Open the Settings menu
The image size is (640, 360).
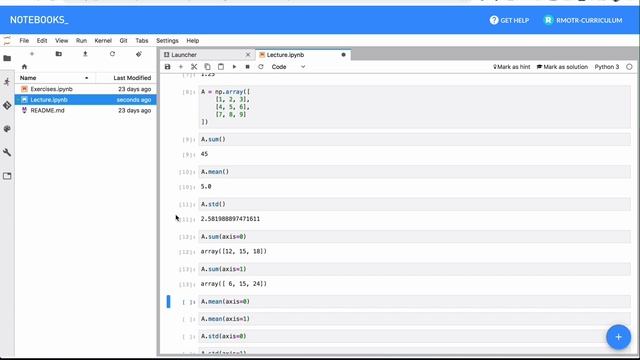point(167,40)
